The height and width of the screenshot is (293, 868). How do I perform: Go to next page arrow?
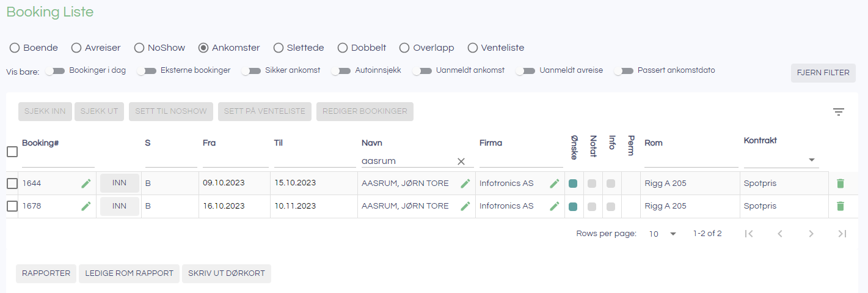[x=811, y=234]
